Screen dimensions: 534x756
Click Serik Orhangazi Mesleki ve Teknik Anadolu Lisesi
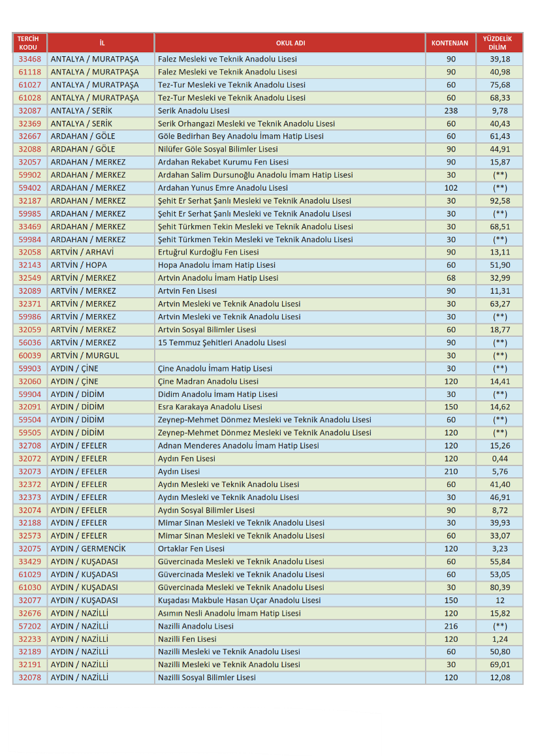coord(246,123)
